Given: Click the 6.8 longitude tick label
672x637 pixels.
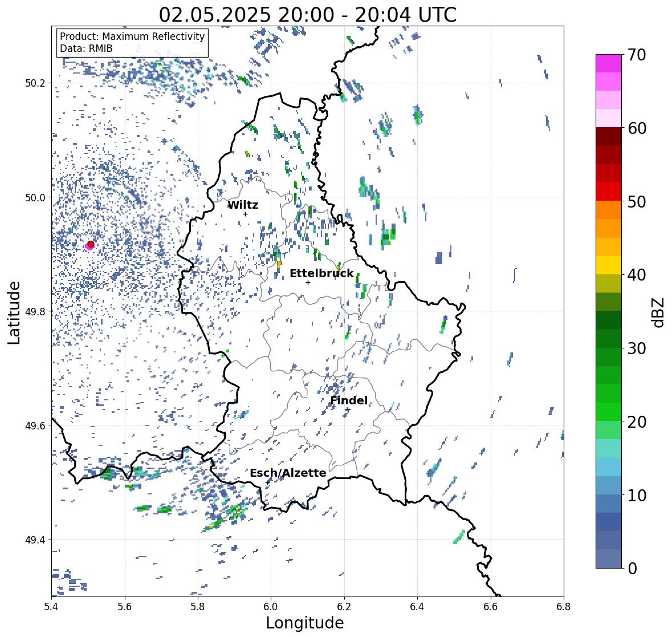Looking at the screenshot, I should (x=564, y=606).
